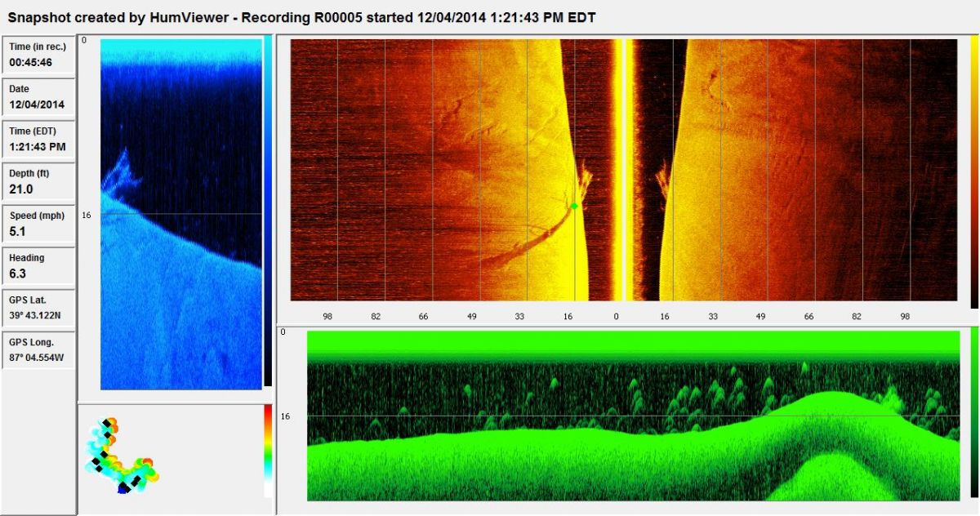Click the curved shadow feature on the left side-scan
Screen dimensions: 980x516
pyautogui.click(x=523, y=245)
